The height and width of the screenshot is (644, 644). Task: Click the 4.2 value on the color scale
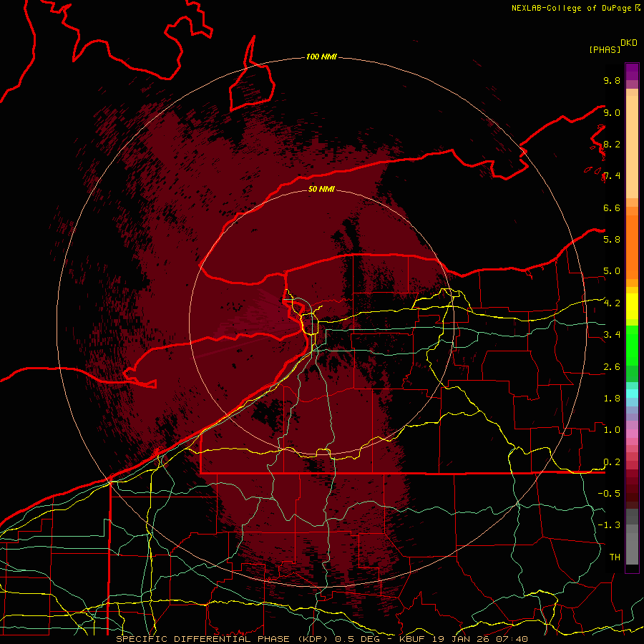[612, 303]
